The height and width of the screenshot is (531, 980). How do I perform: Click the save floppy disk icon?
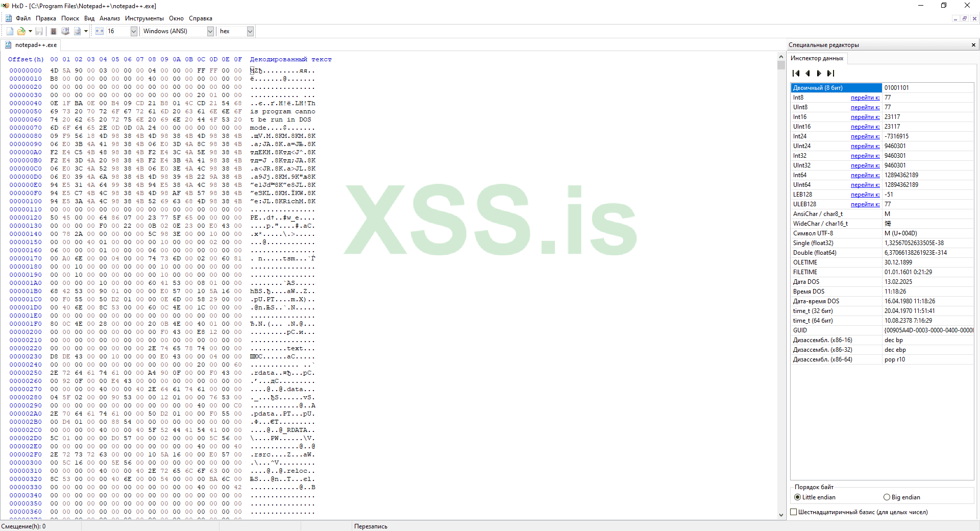tap(39, 31)
